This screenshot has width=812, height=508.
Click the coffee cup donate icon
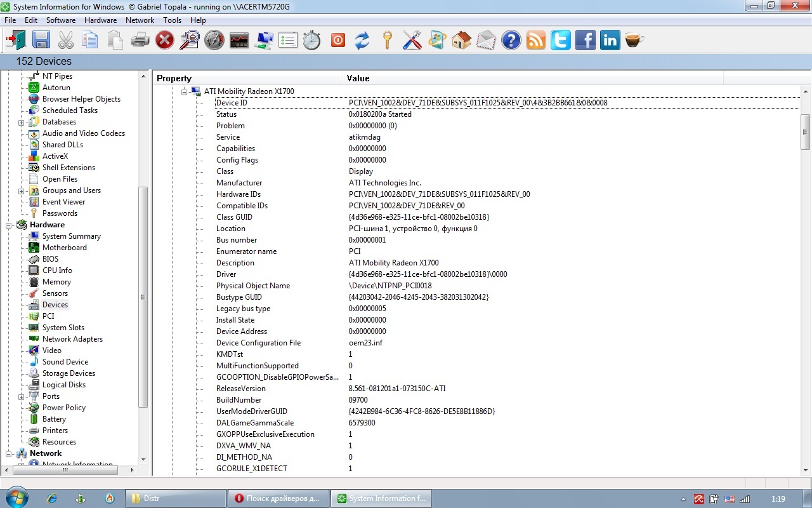tap(634, 41)
